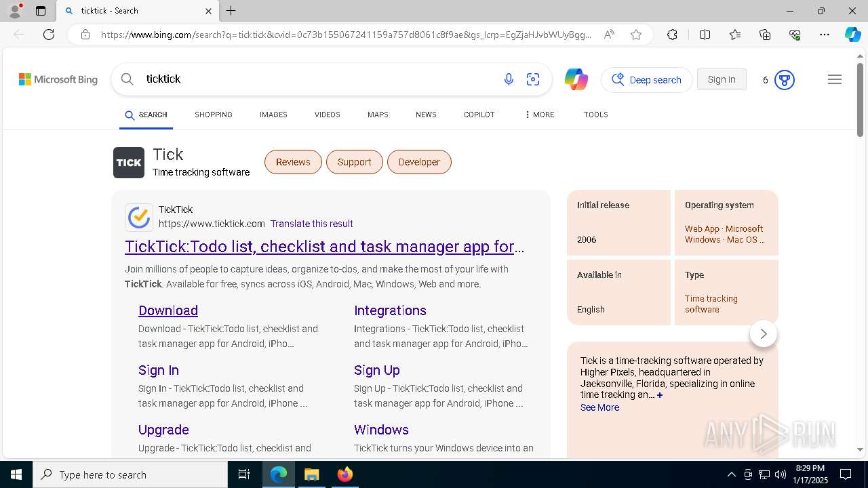Click the Reviews pill button
Screen dimensions: 868x488
[293, 162]
